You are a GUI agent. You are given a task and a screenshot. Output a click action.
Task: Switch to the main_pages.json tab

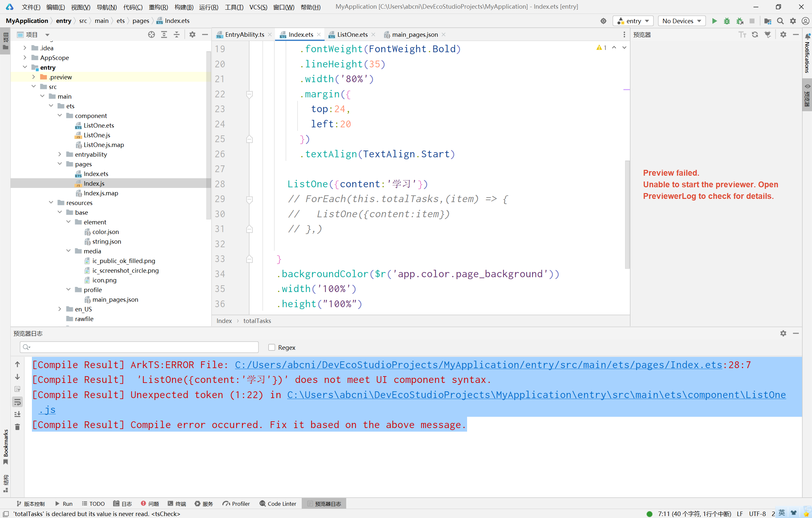click(x=415, y=34)
